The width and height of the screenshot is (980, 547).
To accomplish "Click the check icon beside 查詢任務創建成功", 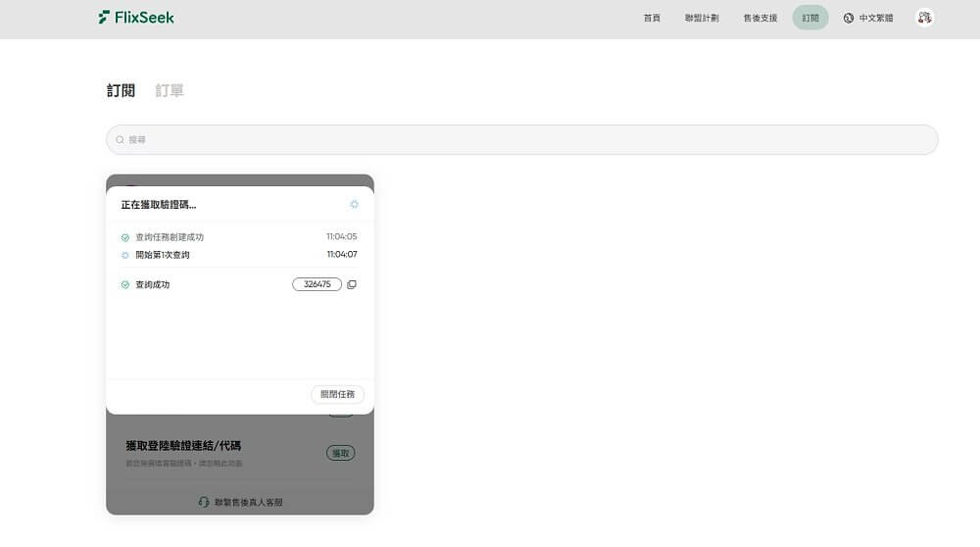I will (x=125, y=237).
